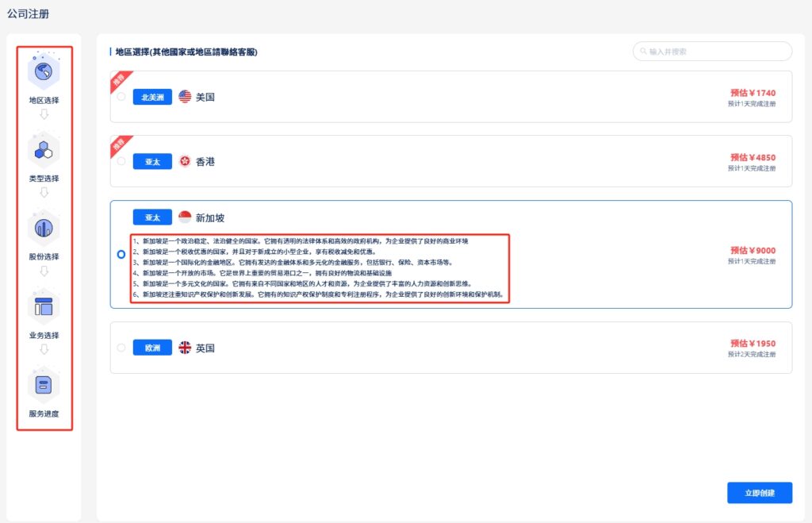Open the 业务选择 layout step icon
812x523 pixels.
[44, 307]
